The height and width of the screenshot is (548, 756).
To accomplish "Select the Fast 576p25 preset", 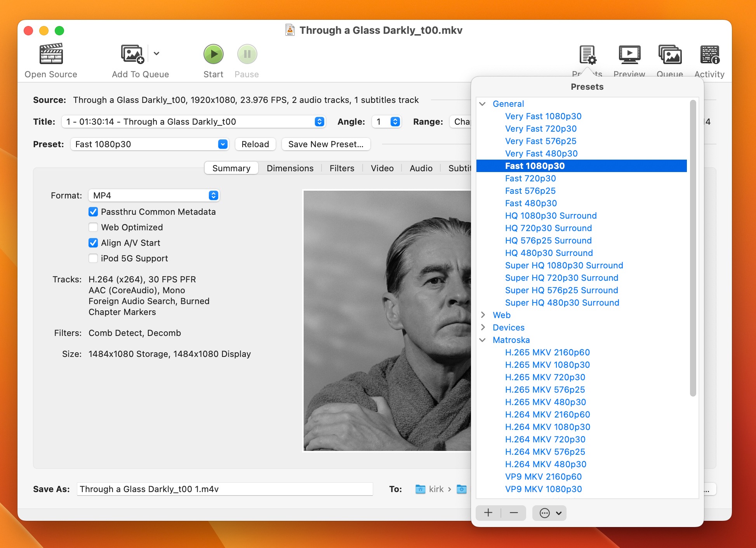I will point(530,191).
